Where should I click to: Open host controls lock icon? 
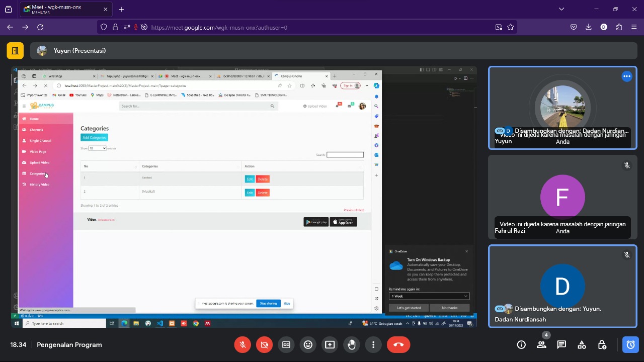pyautogui.click(x=602, y=345)
